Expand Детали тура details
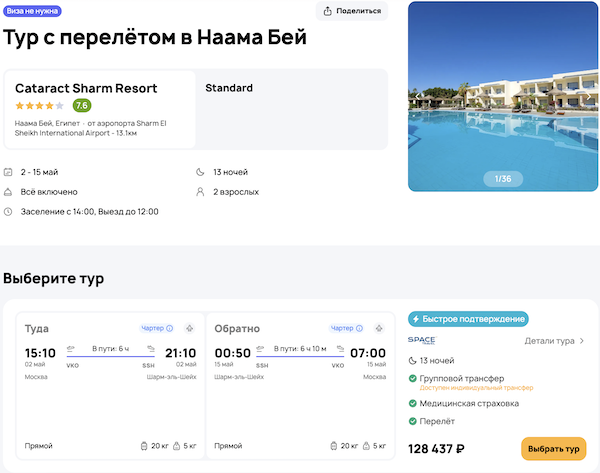Screen dimensions: 600x473 (555, 341)
